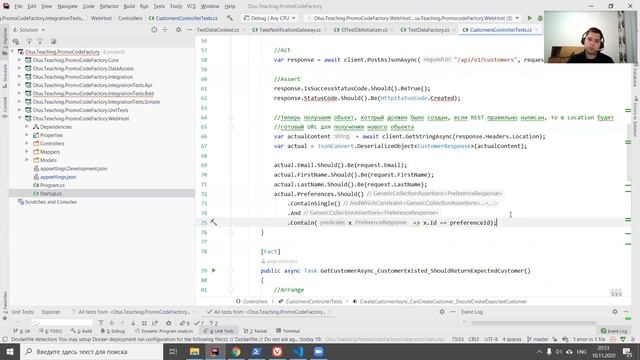Open the Dynamic Program Analysis tool window
Viewport: 640px width, 360px height.
164,331
